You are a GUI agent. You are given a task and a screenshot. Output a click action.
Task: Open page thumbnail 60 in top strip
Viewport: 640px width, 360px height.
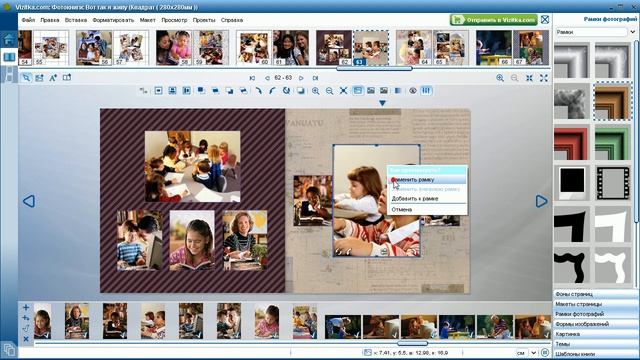click(253, 48)
